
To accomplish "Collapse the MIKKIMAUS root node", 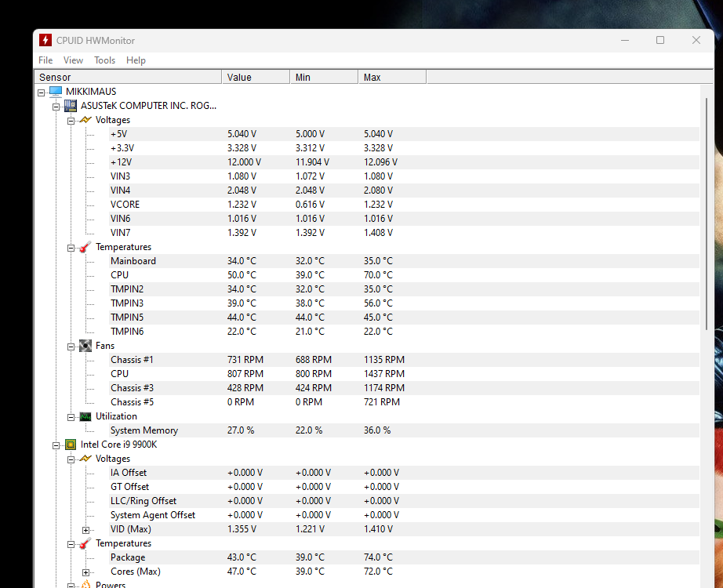I will 41,93.
